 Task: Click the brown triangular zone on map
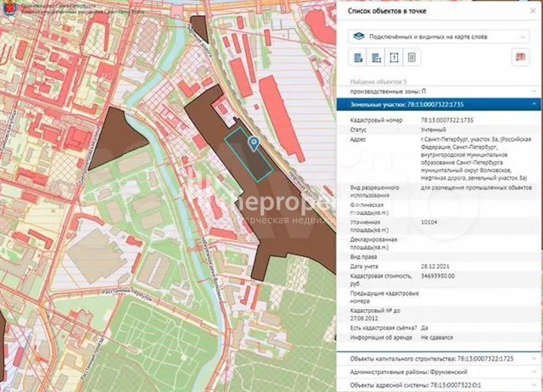[116, 141]
